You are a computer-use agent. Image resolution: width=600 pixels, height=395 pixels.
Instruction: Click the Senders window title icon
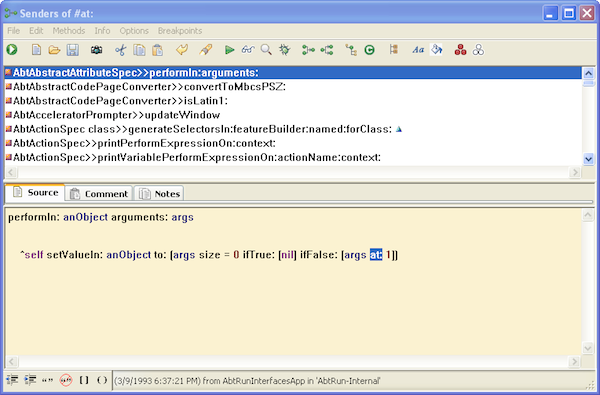tap(11, 14)
